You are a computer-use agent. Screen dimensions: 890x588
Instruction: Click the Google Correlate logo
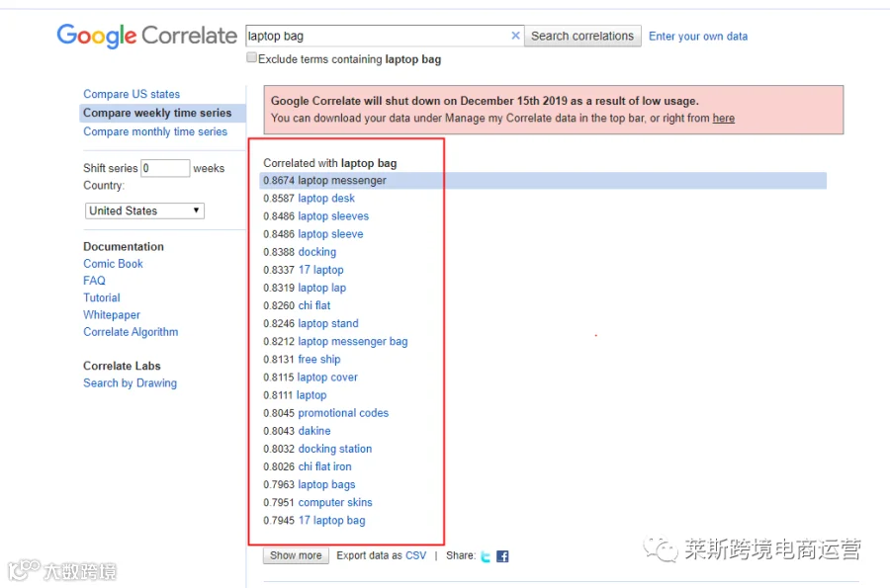(x=146, y=36)
